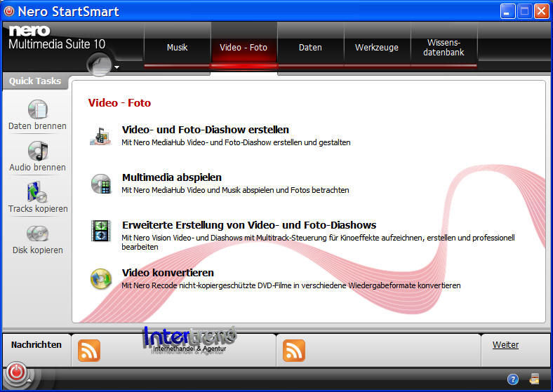
Task: Click the round launcher icon under Multimedia Suite 10
Action: pyautogui.click(x=100, y=65)
